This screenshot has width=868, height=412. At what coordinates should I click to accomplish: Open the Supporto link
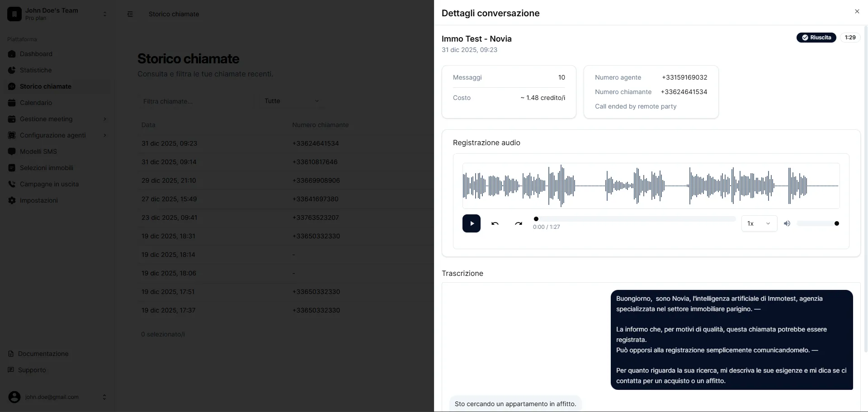click(32, 370)
